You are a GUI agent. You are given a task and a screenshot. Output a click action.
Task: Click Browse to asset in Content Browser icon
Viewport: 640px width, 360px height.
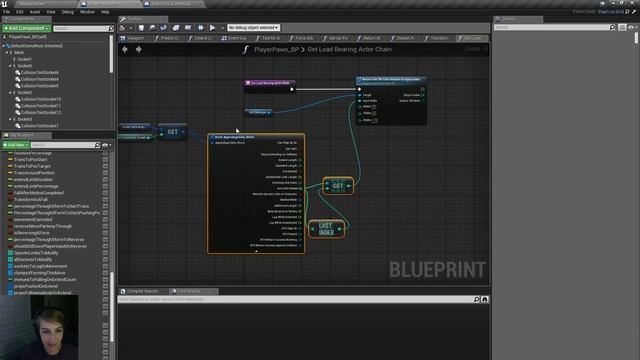click(x=152, y=28)
